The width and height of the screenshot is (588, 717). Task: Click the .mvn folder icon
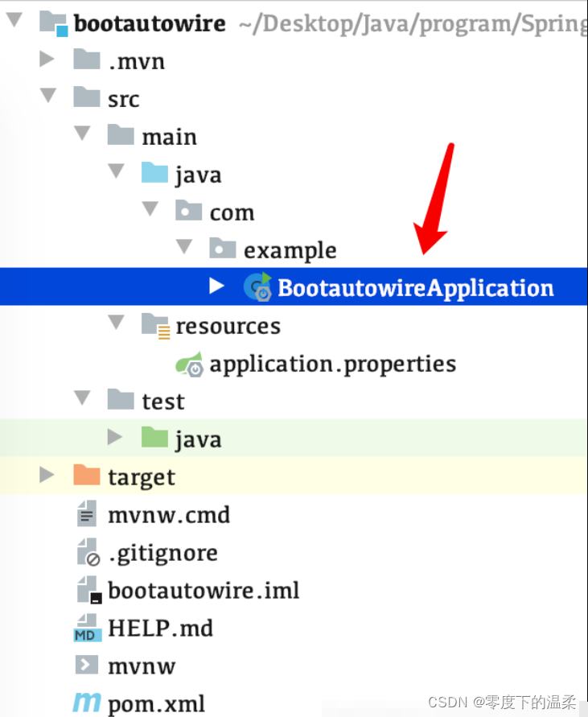[87, 59]
